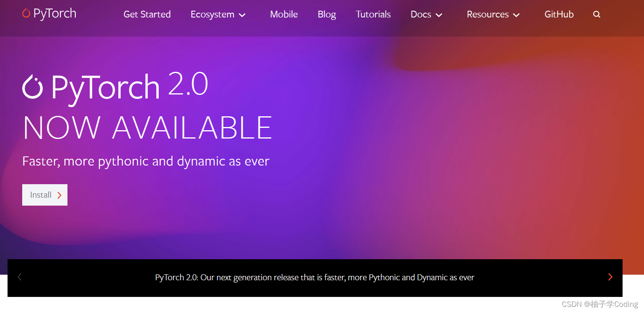Click 'Faster, more pythonic and dynamic as ever' text
644x312 pixels.
point(146,161)
